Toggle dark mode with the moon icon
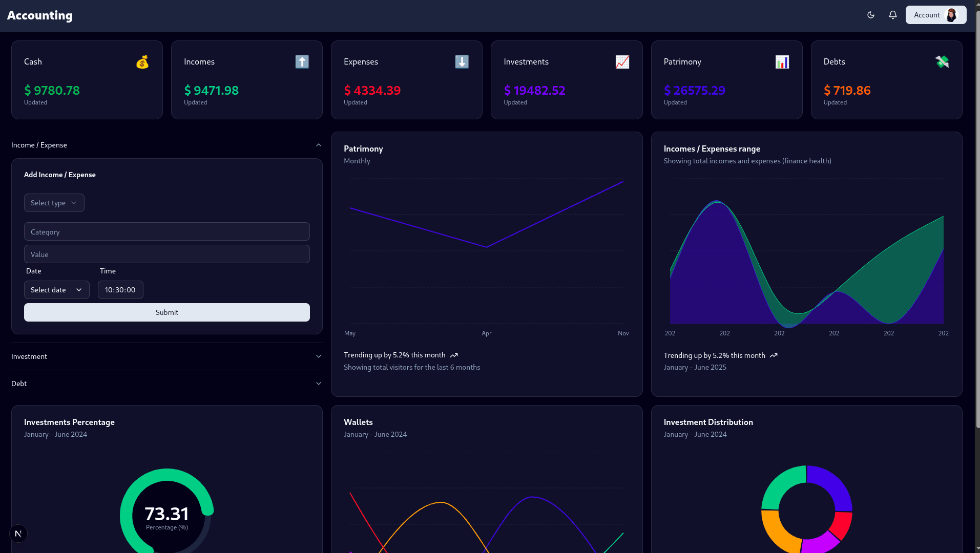The image size is (980, 553). (x=870, y=15)
